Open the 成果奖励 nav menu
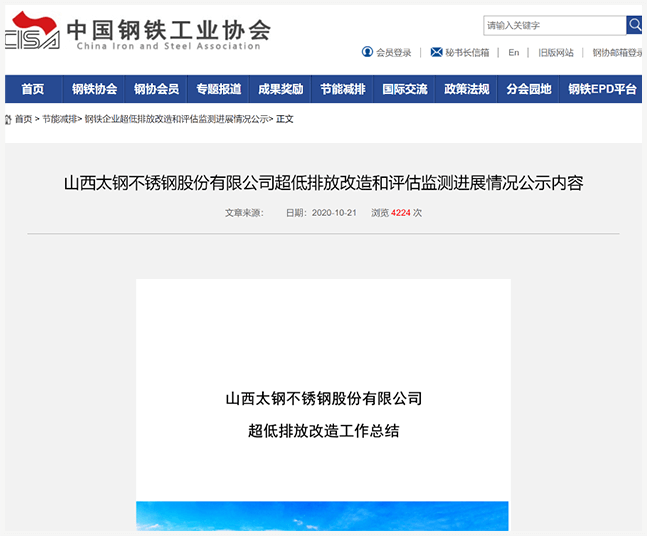 [x=281, y=89]
